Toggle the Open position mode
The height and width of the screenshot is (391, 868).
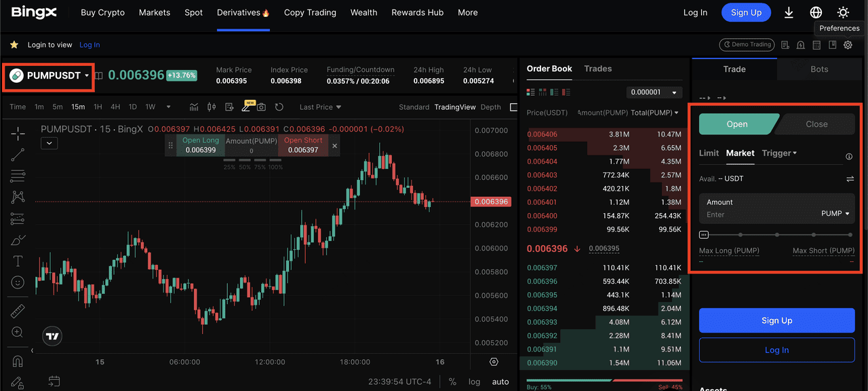coord(737,124)
